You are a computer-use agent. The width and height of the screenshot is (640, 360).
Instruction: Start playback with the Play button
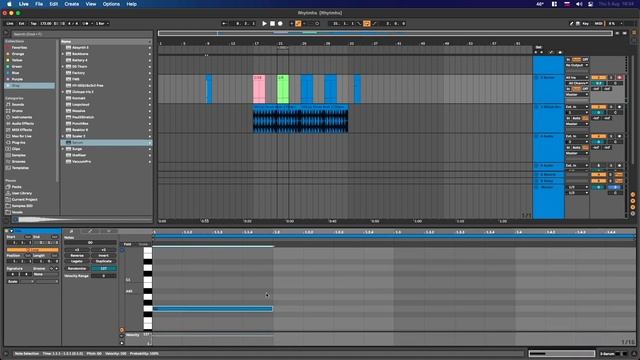click(264, 24)
